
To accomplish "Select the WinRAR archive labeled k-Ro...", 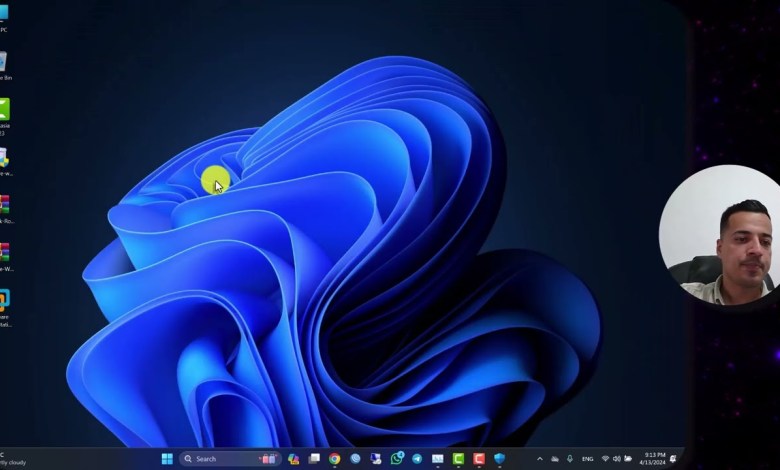I will pyautogui.click(x=5, y=209).
